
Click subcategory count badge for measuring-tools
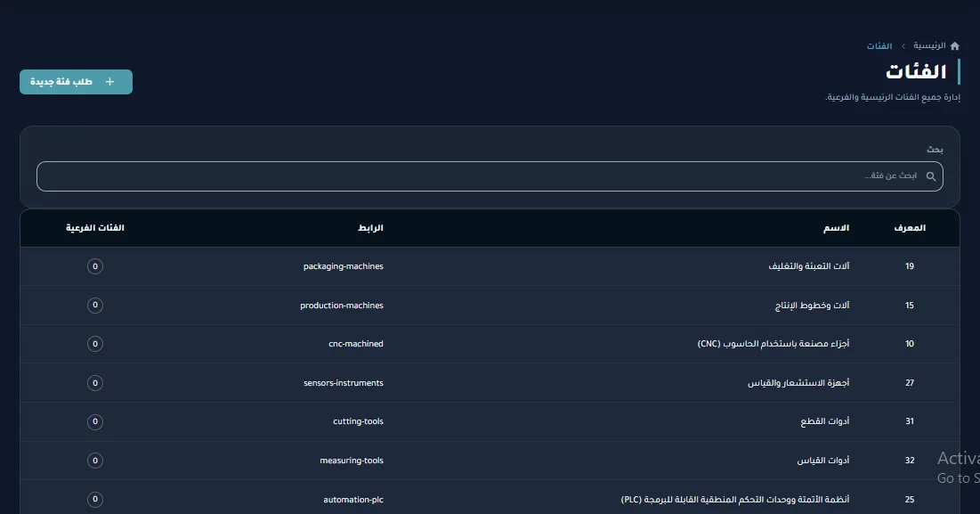click(95, 461)
